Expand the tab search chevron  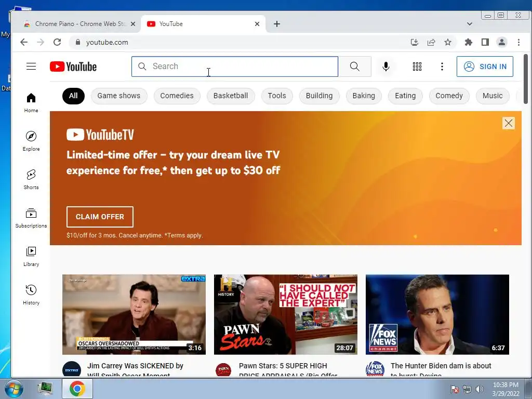click(470, 24)
